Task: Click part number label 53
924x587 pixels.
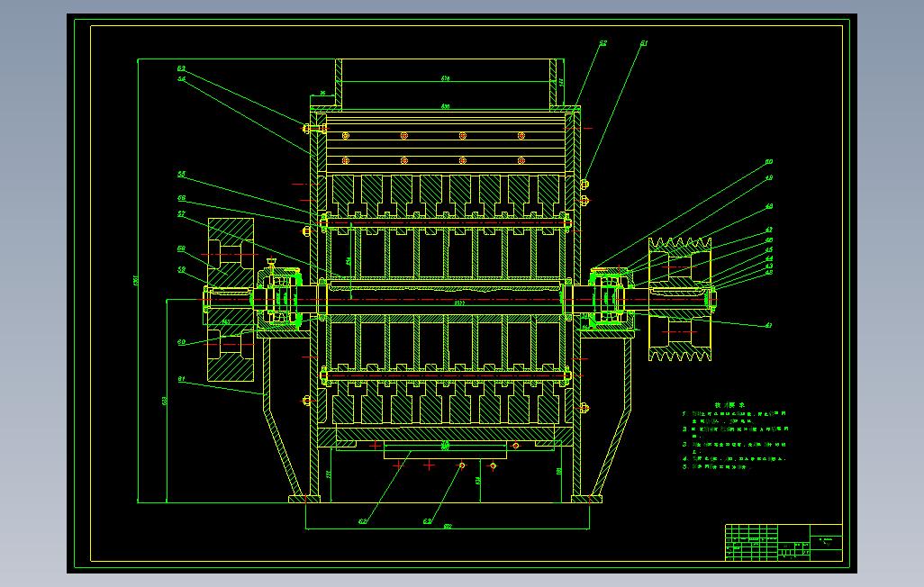Action: point(182,69)
